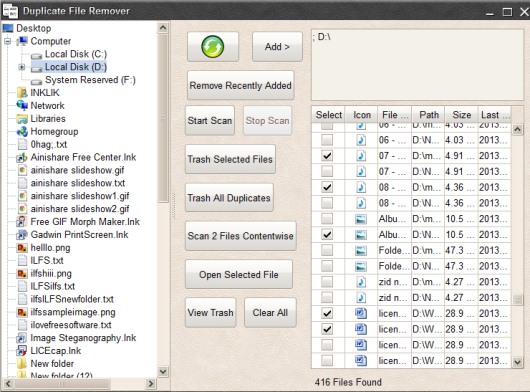Click results list scroll down arrow
This screenshot has width=530, height=392.
[x=517, y=363]
